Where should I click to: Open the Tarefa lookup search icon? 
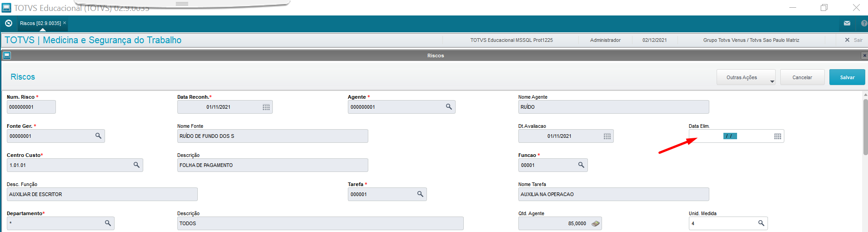pos(420,194)
